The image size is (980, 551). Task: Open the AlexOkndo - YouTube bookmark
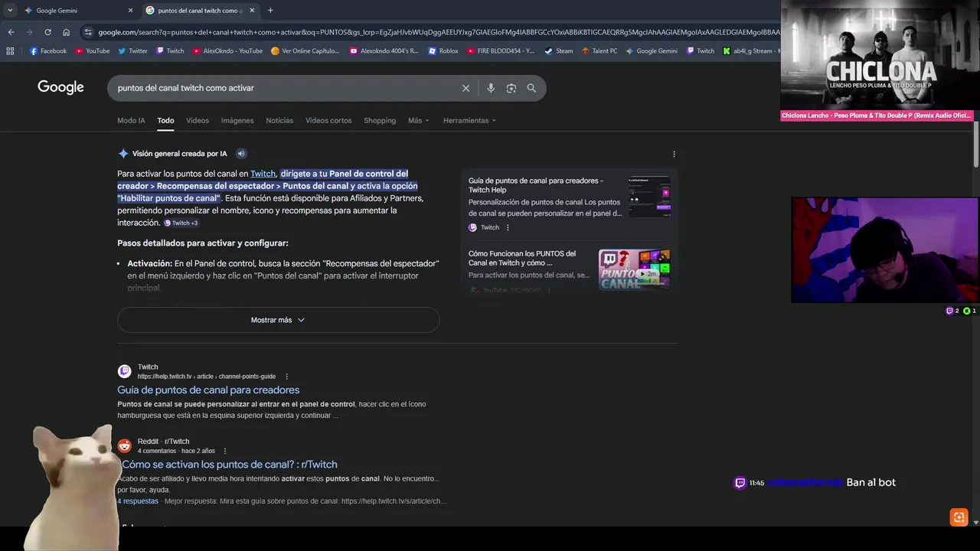click(x=227, y=51)
